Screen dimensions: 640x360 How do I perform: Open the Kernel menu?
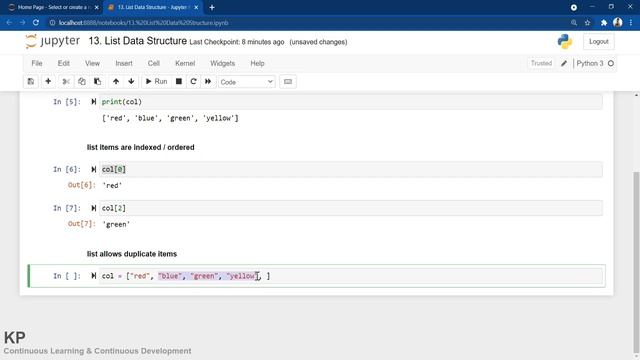click(x=185, y=63)
